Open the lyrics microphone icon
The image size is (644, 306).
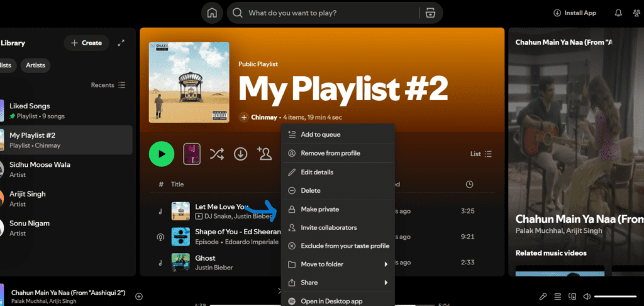click(543, 296)
